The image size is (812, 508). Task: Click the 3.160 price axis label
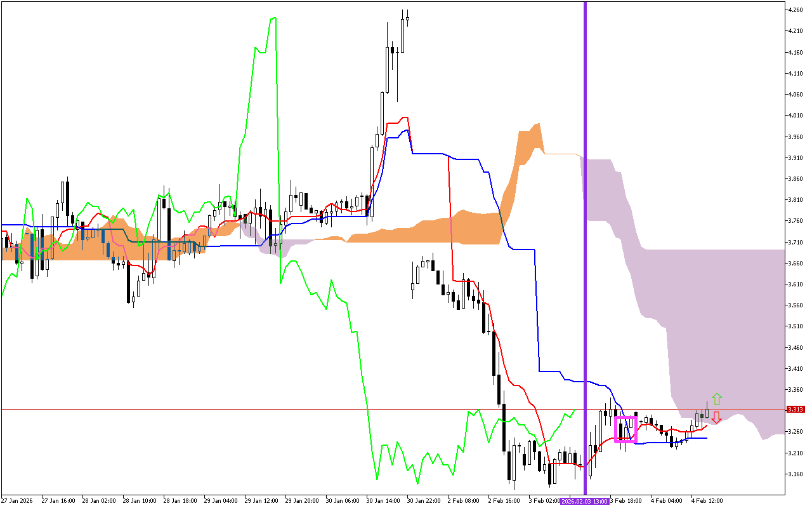tap(796, 474)
